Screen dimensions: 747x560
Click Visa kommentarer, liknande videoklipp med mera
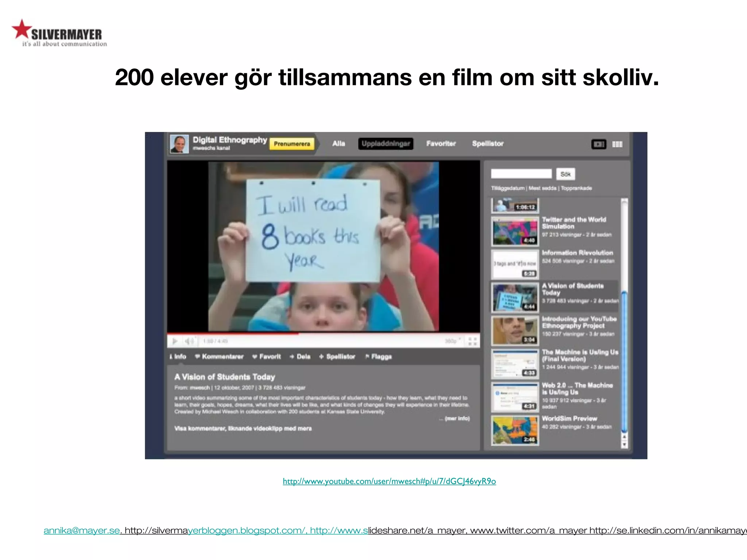coord(243,428)
